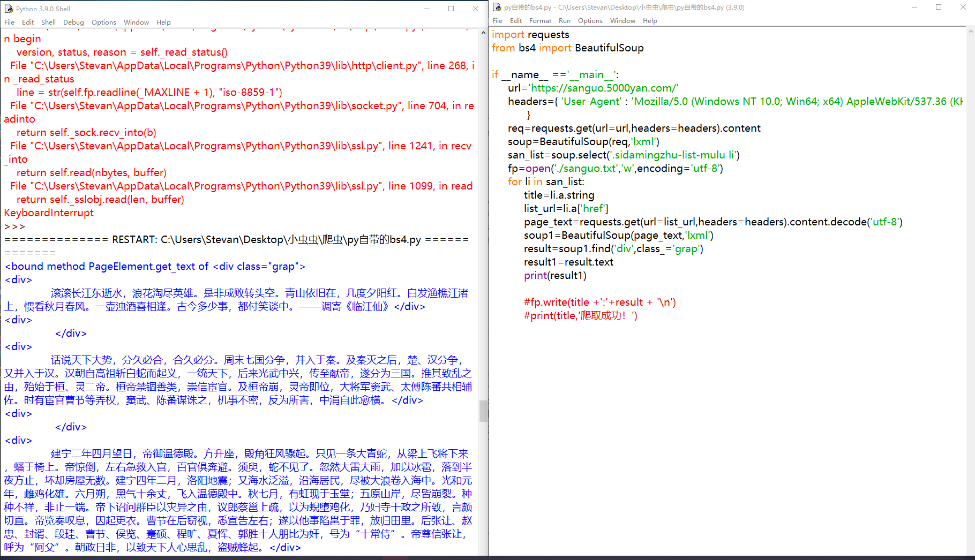Click the 'bound method PageElement.get_text' output line

tap(155, 266)
